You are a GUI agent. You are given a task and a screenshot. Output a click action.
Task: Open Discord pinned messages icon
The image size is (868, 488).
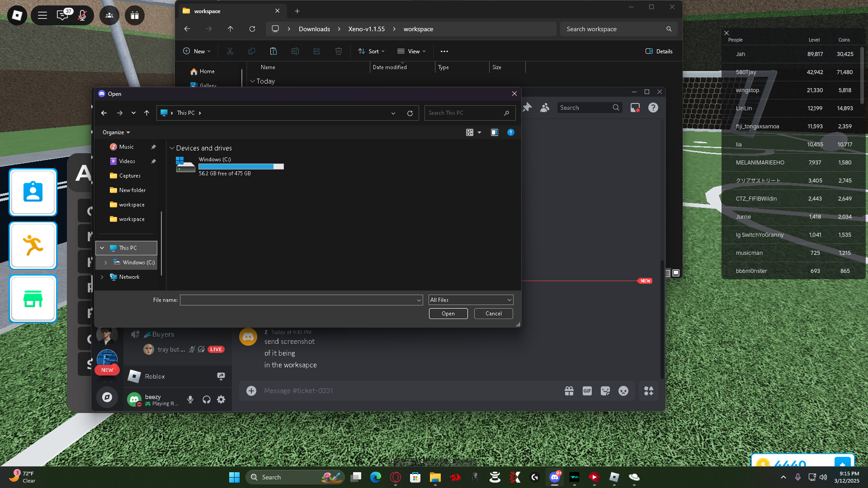point(527,108)
